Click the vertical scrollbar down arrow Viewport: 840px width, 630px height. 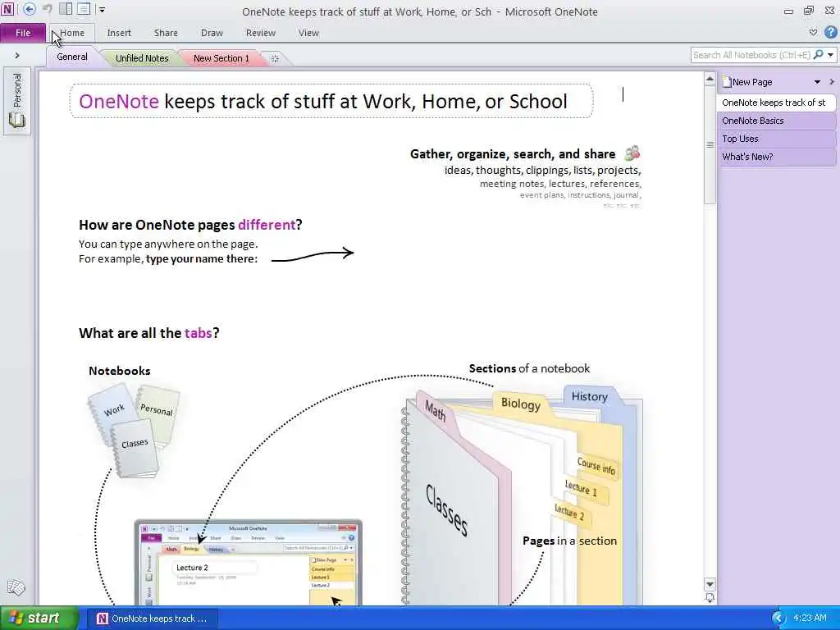pos(710,584)
